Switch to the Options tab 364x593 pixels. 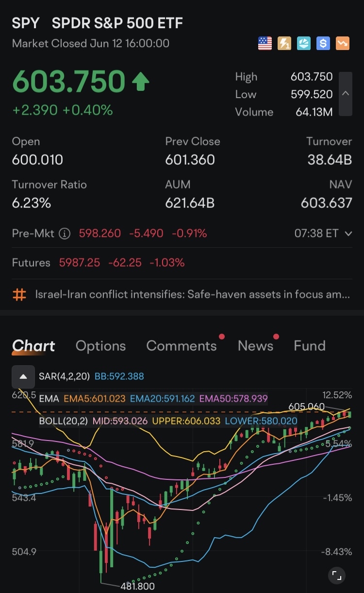point(100,346)
